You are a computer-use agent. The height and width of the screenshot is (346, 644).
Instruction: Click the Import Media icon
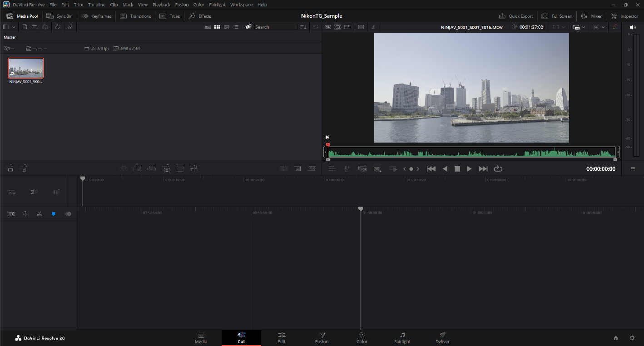pyautogui.click(x=25, y=27)
